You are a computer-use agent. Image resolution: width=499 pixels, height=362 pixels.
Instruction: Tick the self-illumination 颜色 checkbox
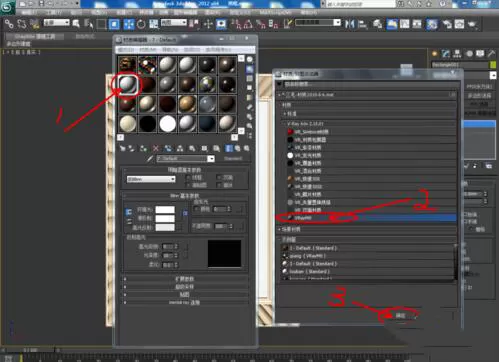click(x=197, y=209)
